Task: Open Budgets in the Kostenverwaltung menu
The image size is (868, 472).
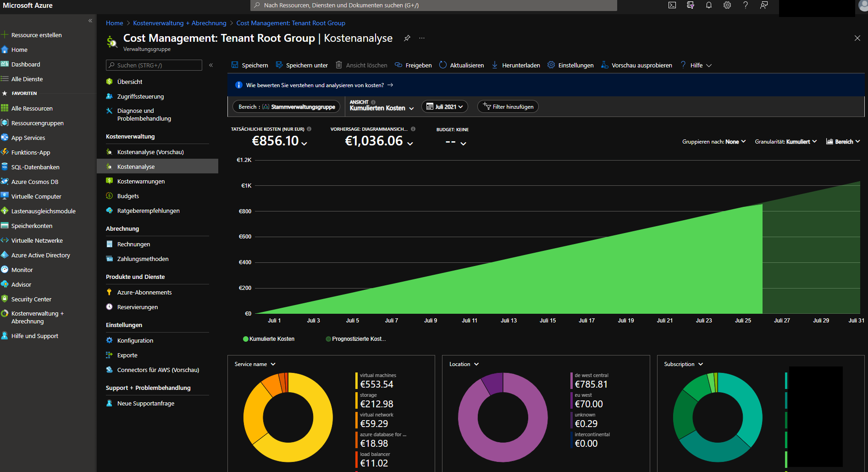Action: [128, 196]
